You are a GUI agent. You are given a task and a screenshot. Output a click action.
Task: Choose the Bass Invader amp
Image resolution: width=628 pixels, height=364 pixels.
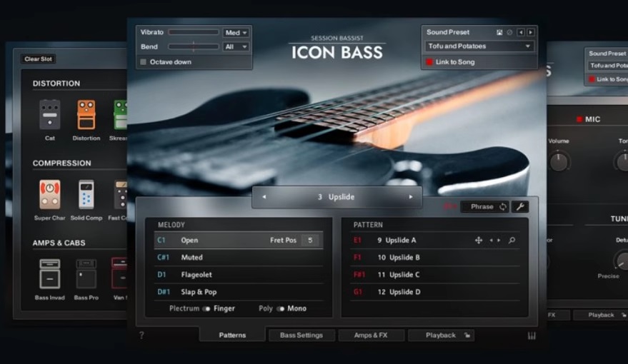click(50, 274)
